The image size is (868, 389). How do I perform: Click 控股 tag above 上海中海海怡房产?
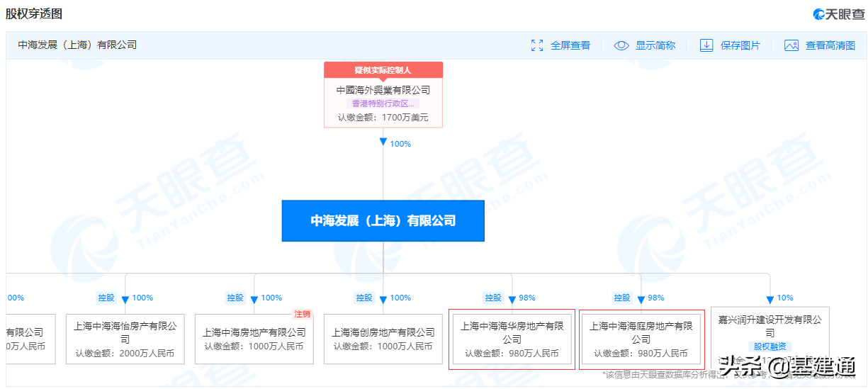pyautogui.click(x=106, y=298)
